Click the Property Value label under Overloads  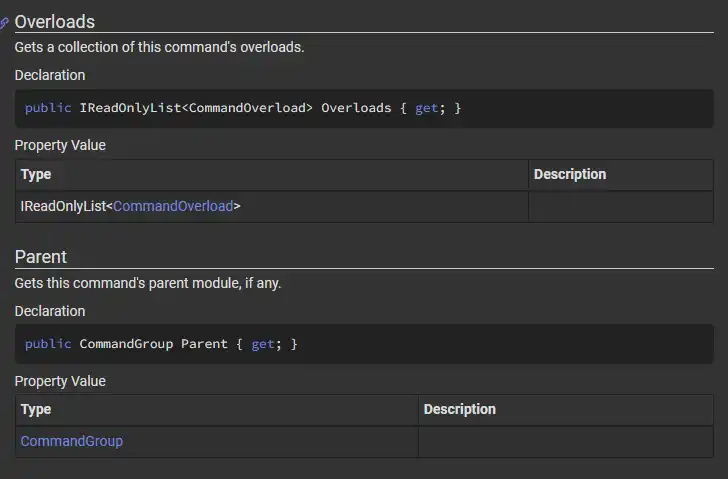click(x=60, y=145)
